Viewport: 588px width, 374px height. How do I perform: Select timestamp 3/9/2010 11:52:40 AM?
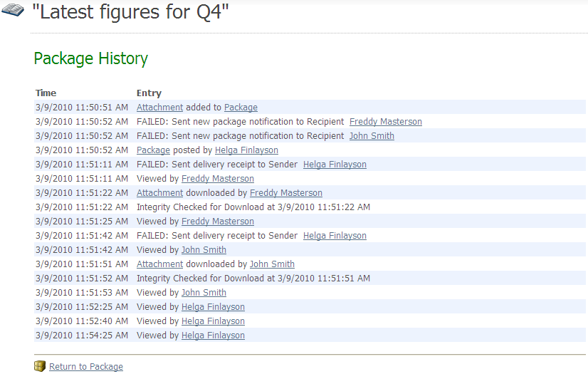(x=82, y=321)
